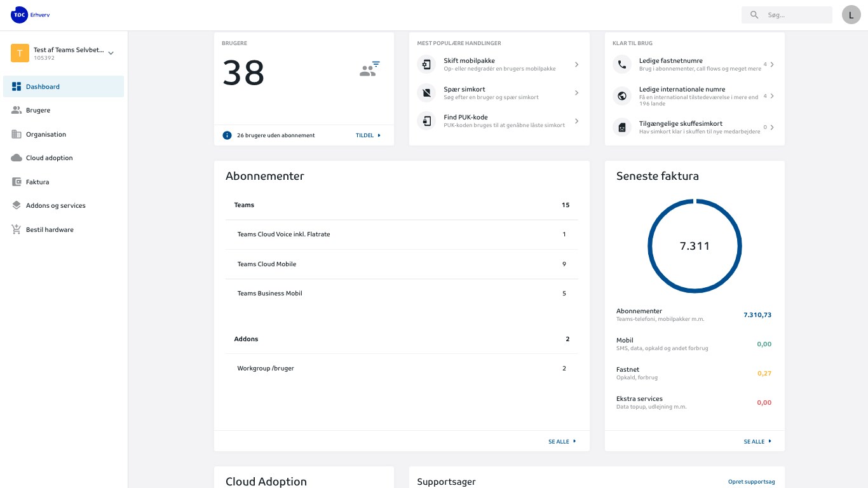Click the 38 user count number
Viewport: 868px width, 488px height.
coord(243,73)
